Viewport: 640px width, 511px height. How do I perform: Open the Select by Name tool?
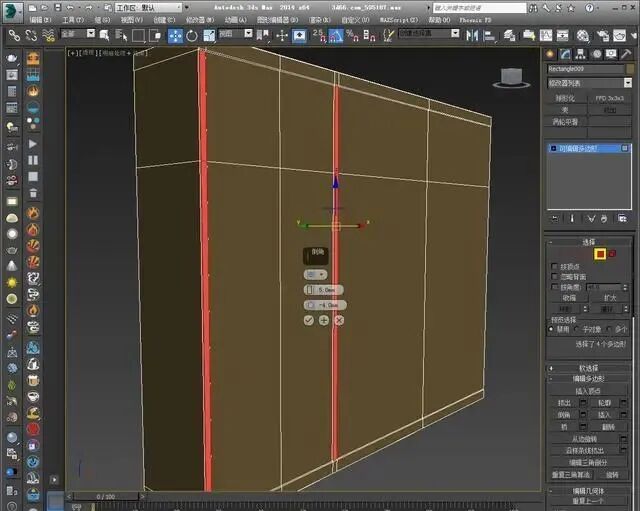[x=121, y=36]
